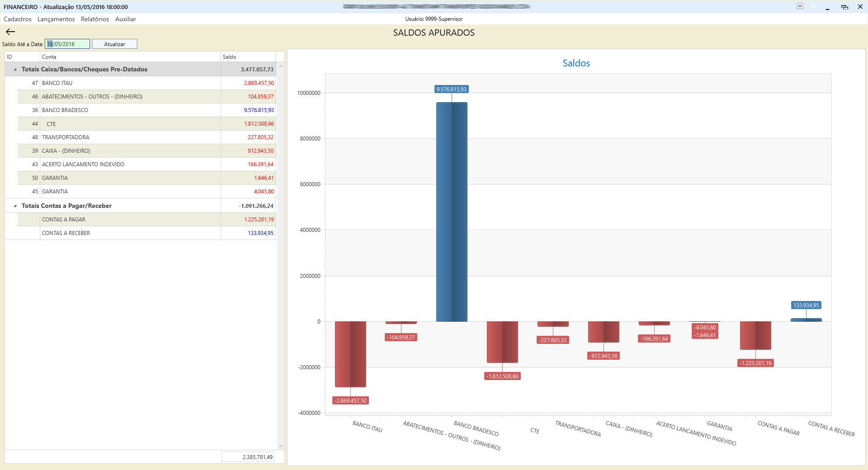Image resolution: width=868 pixels, height=470 pixels.
Task: Click the CONTAS A RECEBER chart bar
Action: 806,320
